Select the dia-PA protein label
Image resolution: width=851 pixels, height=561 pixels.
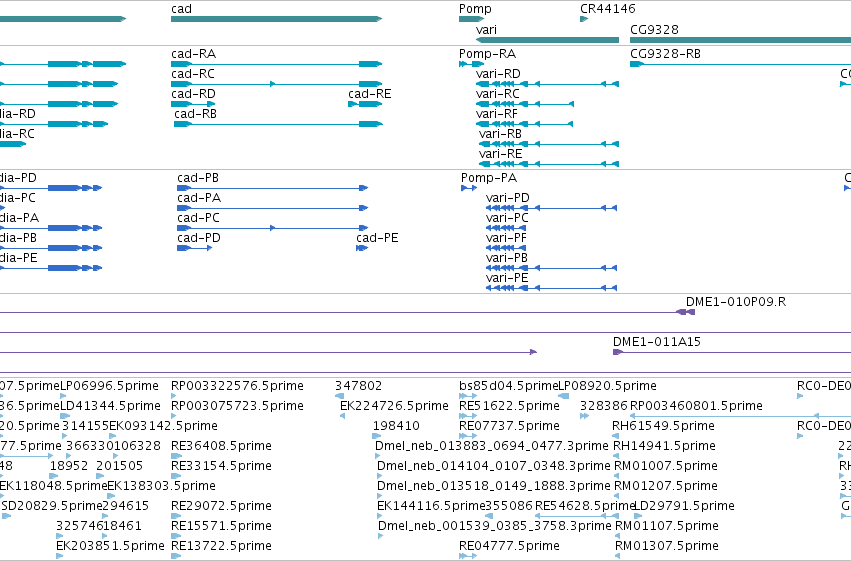click(19, 218)
